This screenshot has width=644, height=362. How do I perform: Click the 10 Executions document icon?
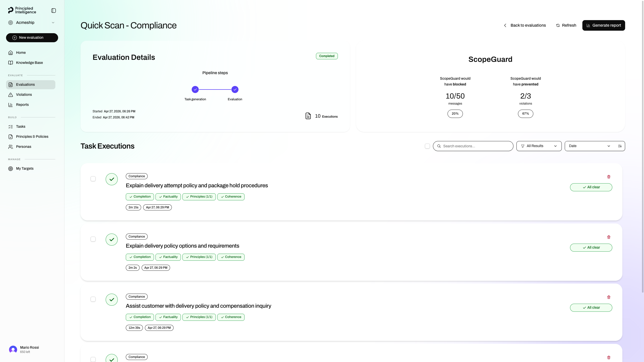click(308, 116)
